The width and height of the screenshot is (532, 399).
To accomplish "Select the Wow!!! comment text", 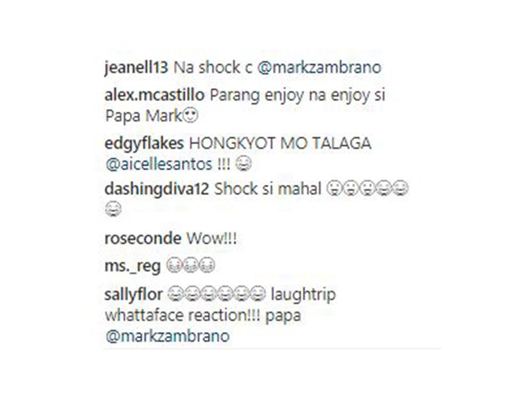I will (212, 239).
